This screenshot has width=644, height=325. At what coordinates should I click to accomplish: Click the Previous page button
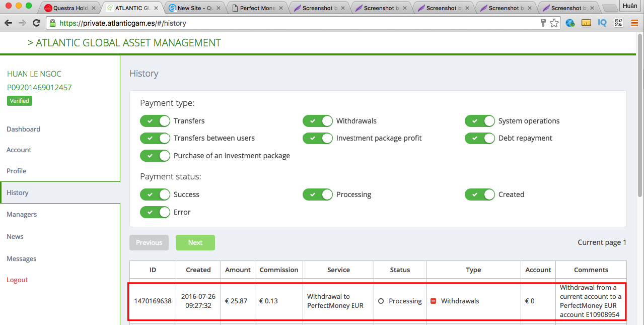tap(149, 242)
